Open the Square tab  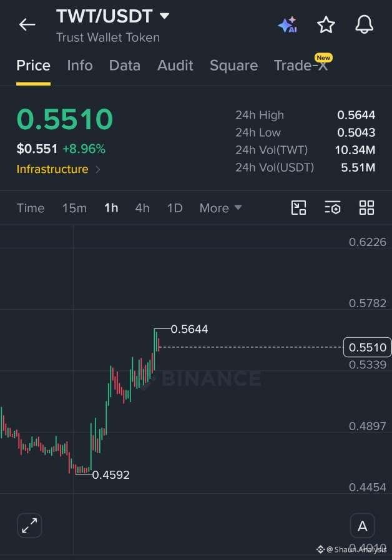[x=234, y=66]
